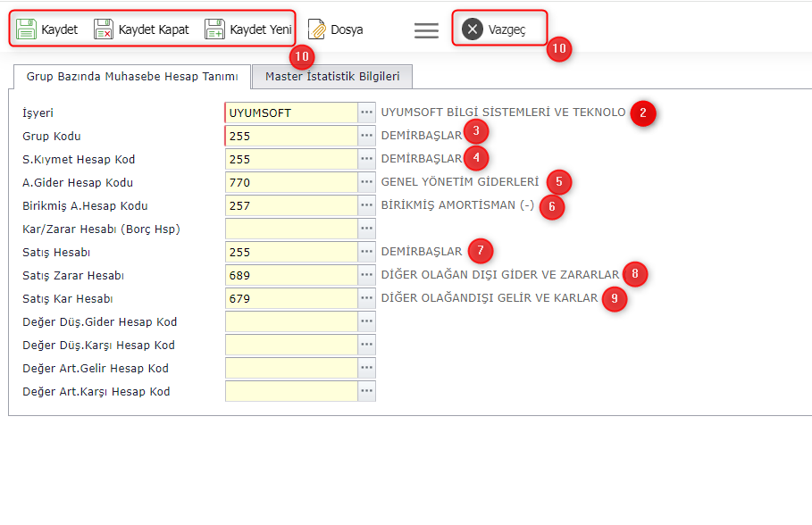This screenshot has height=525, width=812.
Task: Open lookup button for Değer Düş.Gider Hesap Kod
Action: [x=366, y=321]
